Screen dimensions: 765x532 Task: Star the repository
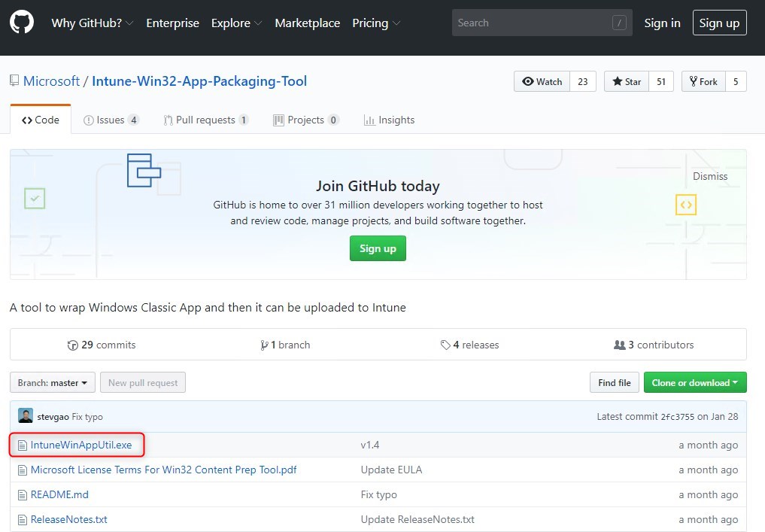(627, 81)
